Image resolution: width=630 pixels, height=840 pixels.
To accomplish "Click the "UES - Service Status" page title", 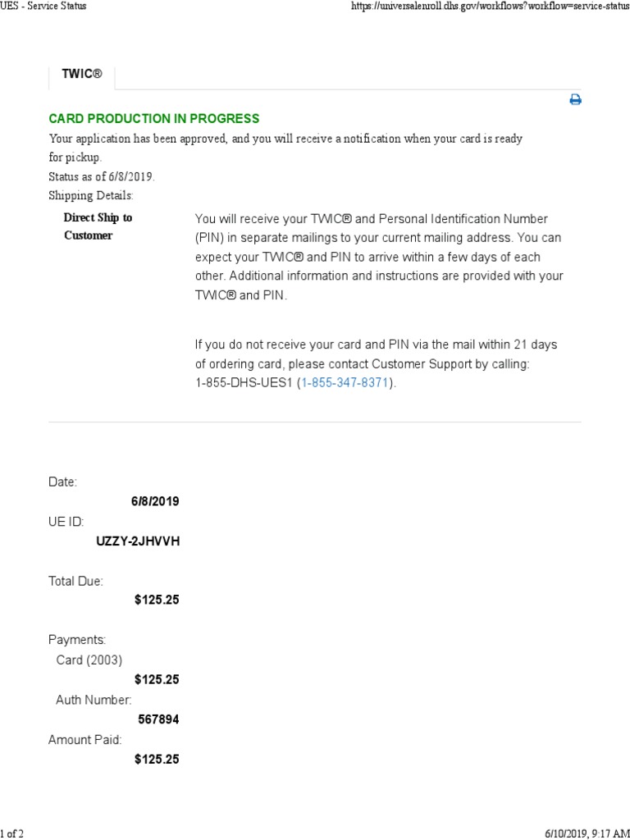I will (x=43, y=6).
